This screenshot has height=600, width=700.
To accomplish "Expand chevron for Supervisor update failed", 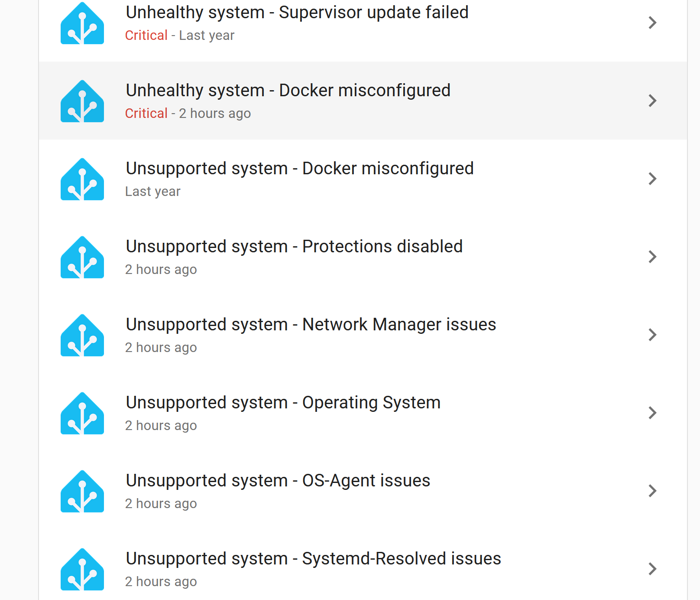I will click(652, 23).
